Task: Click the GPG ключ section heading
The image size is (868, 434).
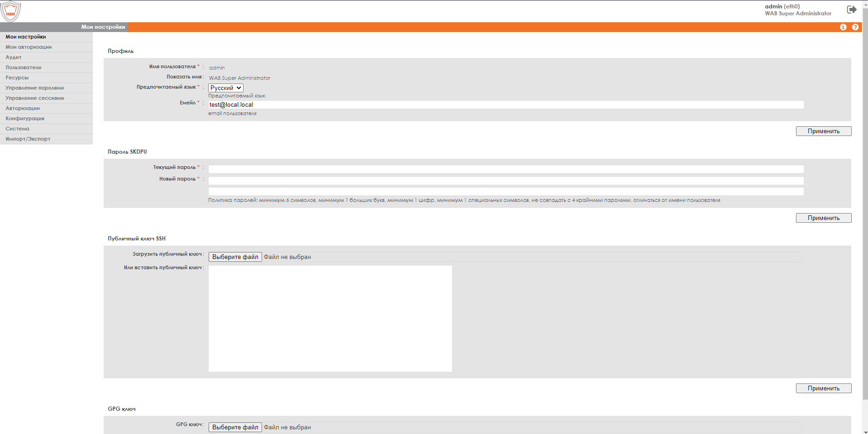Action: [122, 409]
